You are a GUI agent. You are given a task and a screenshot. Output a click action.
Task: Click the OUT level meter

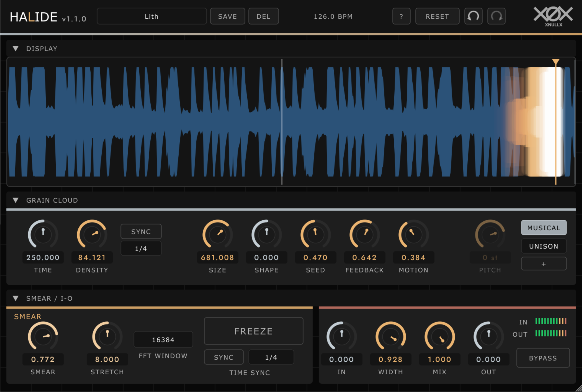[551, 334]
